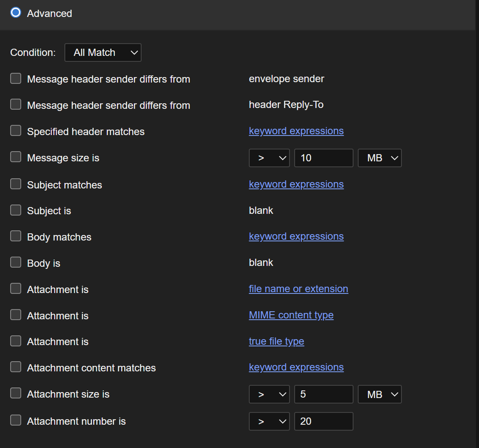Image resolution: width=479 pixels, height=448 pixels.
Task: Open Attachment size MB unit dropdown
Action: pos(380,394)
